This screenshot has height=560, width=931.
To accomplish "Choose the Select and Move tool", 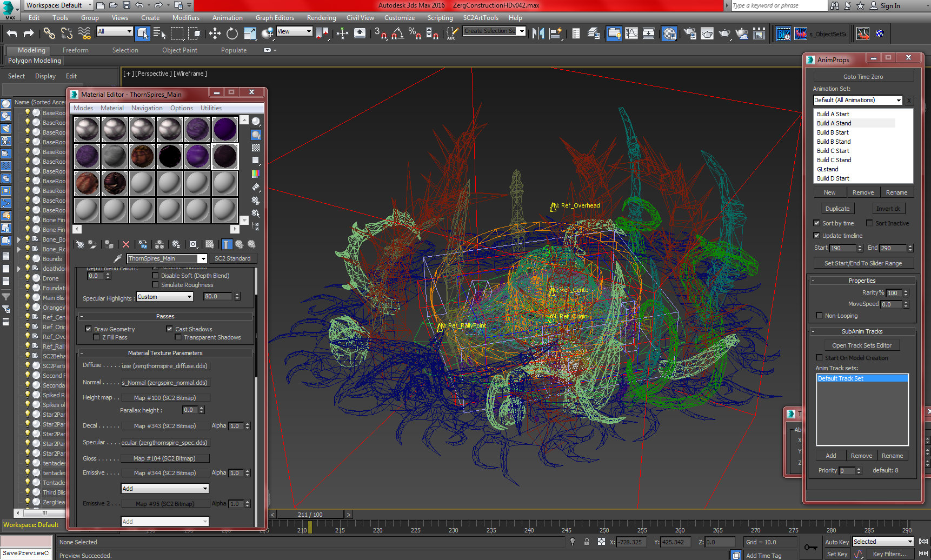I will point(215,34).
